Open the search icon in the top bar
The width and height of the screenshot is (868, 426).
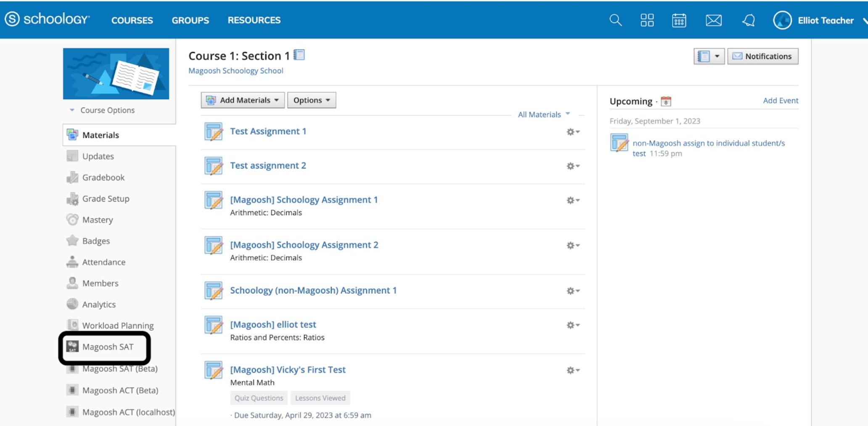tap(615, 20)
